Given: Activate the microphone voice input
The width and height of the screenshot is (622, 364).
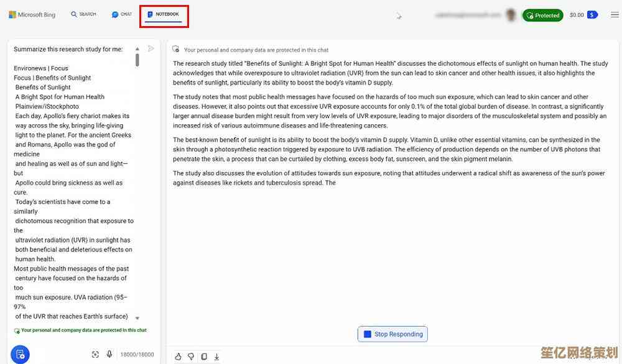Looking at the screenshot, I should point(109,354).
